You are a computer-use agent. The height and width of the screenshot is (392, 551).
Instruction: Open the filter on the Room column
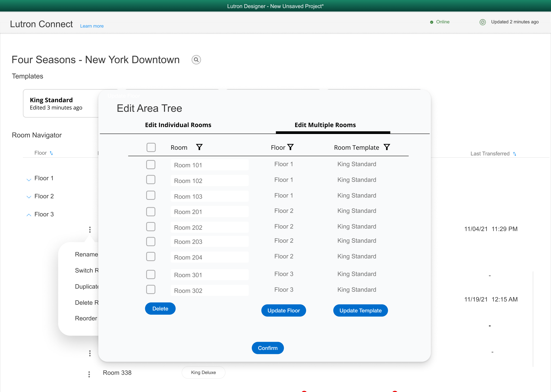199,147
